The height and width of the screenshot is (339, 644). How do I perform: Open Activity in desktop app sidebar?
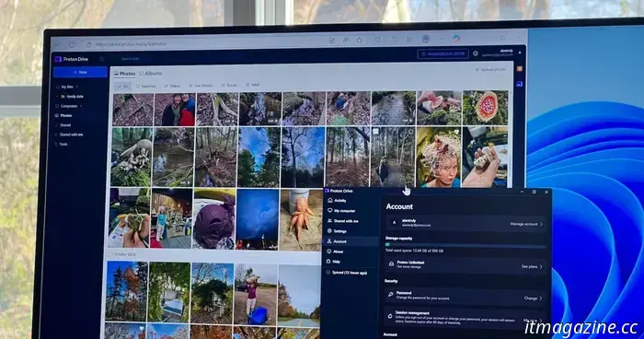[338, 201]
